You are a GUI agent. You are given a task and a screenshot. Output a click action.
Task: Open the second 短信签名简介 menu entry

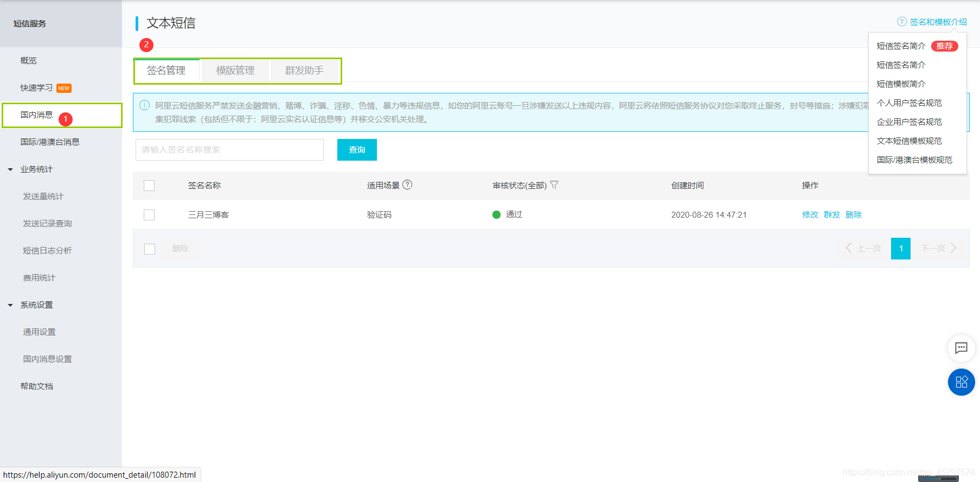point(901,65)
